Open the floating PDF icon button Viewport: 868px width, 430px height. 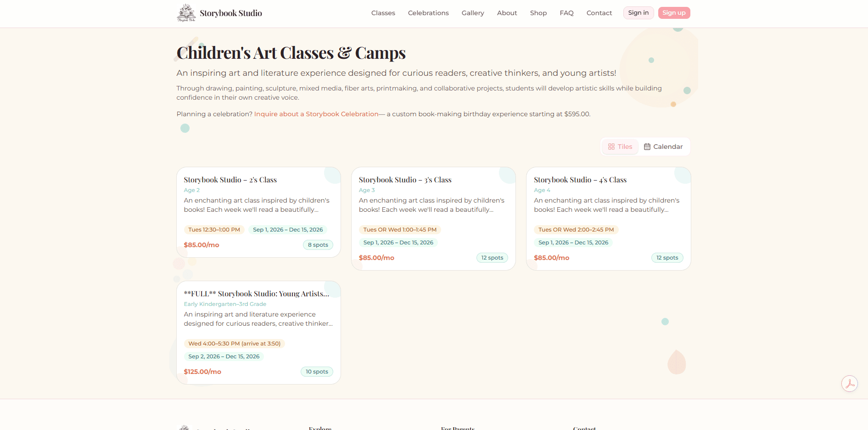point(850,384)
